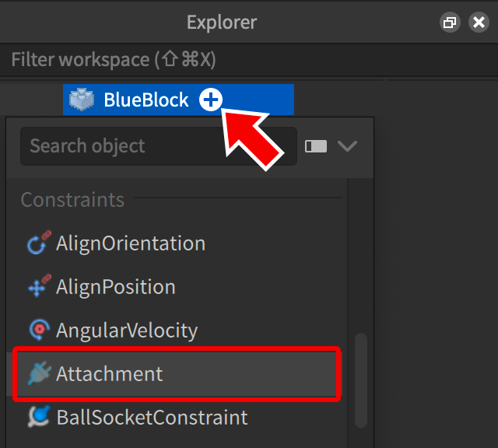
Task: Choose AlignPosition in the Constraints list
Action: coord(116,287)
